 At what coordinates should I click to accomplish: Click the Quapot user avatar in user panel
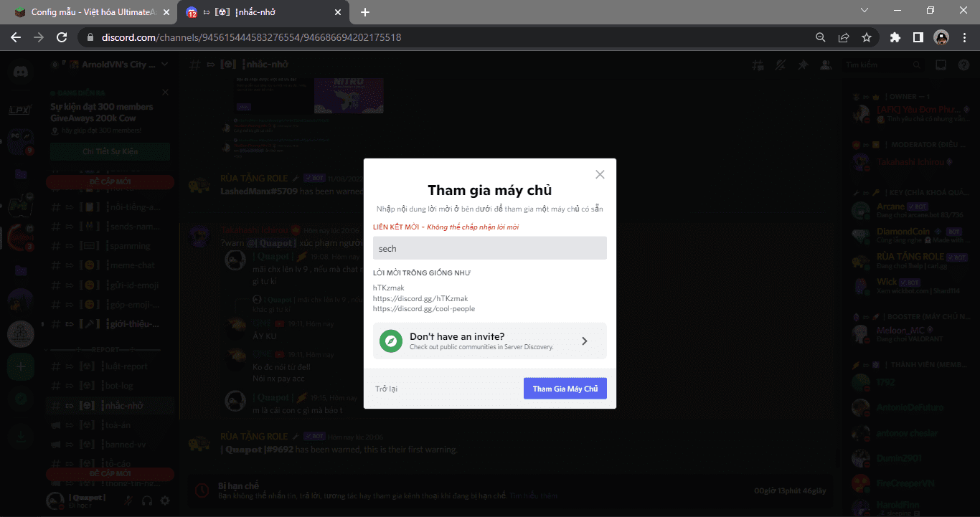pyautogui.click(x=56, y=501)
